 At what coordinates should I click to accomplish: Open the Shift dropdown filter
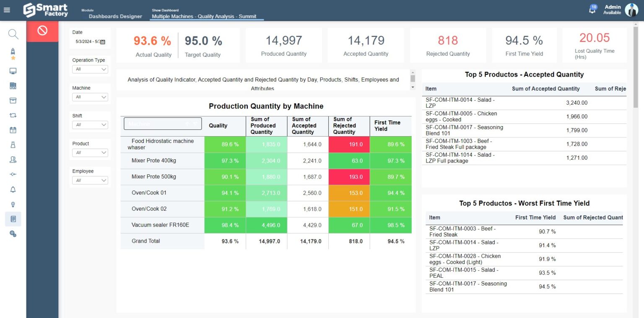click(x=90, y=124)
